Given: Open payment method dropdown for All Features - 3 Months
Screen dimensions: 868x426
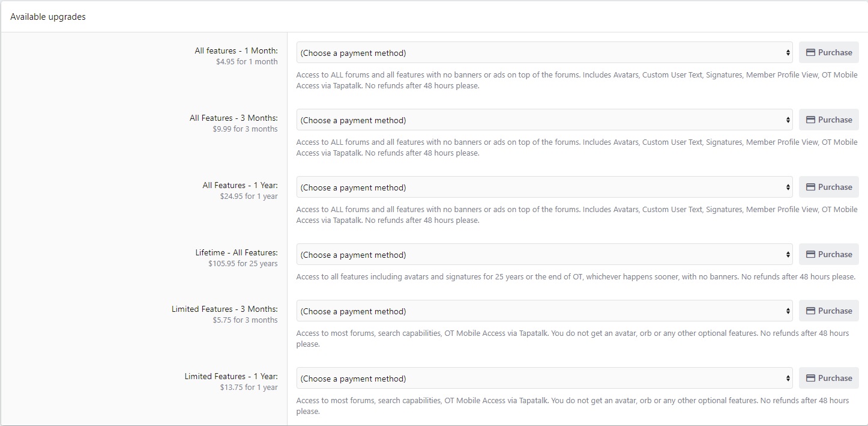Looking at the screenshot, I should click(544, 120).
